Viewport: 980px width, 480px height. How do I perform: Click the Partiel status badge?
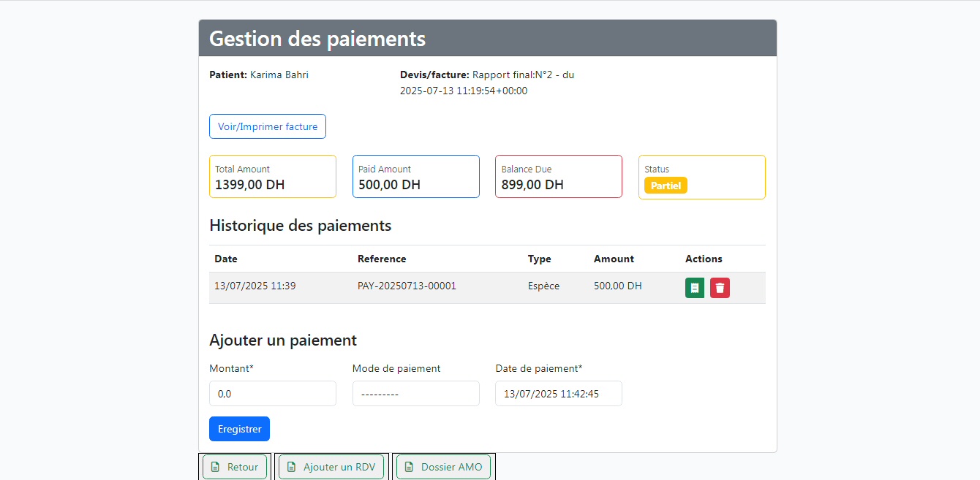pos(666,186)
